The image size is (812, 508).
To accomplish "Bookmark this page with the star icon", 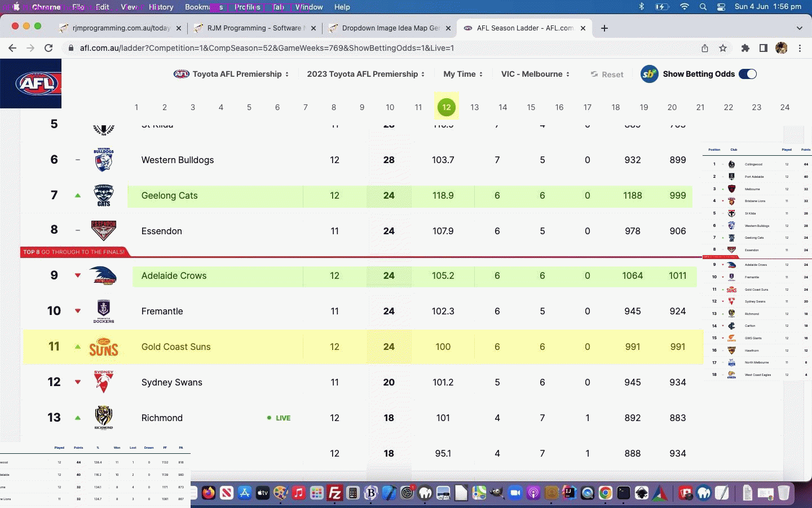I will tap(723, 48).
